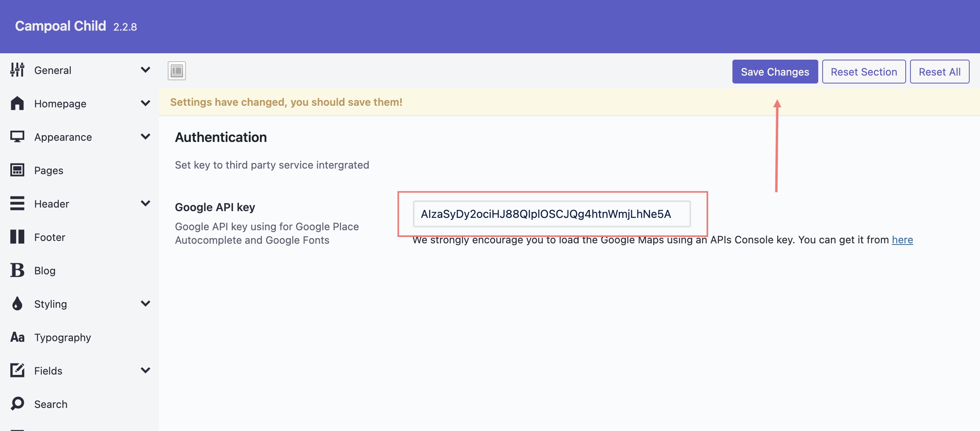This screenshot has height=431, width=980.
Task: Expand the General section chevron
Action: click(145, 70)
